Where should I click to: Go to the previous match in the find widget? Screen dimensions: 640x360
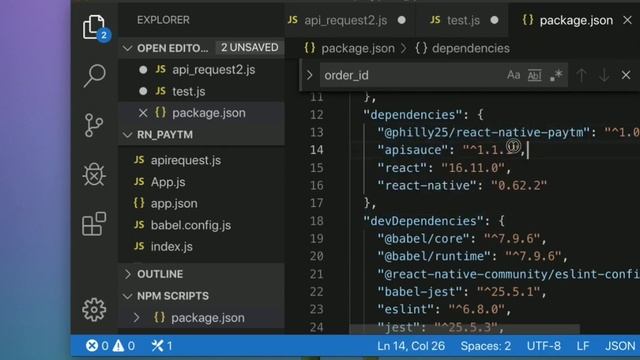581,75
